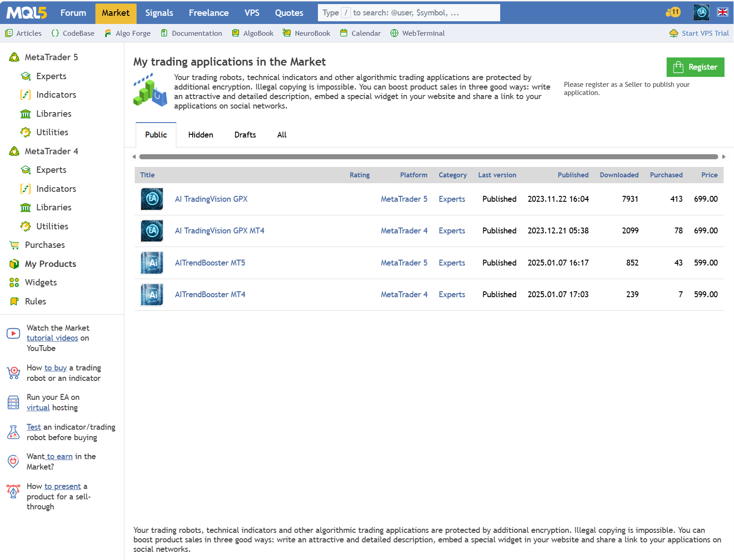Follow the 'to buy' link
This screenshot has width=734, height=560.
click(56, 368)
